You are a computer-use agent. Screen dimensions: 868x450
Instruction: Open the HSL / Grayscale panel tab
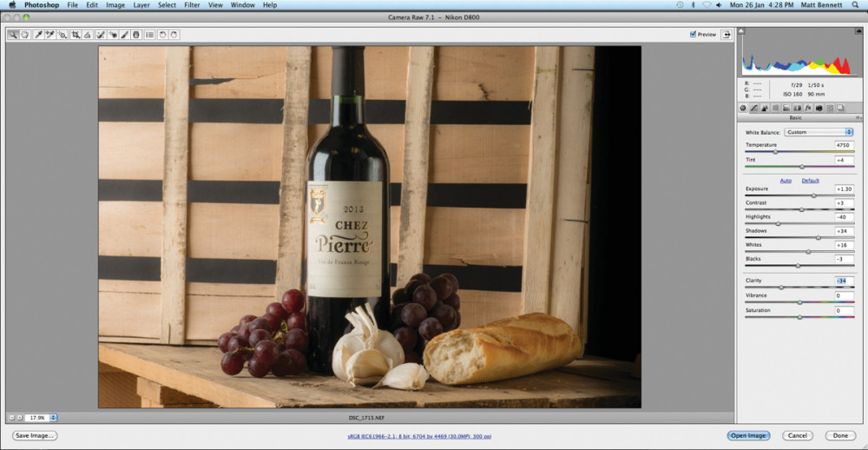[775, 108]
